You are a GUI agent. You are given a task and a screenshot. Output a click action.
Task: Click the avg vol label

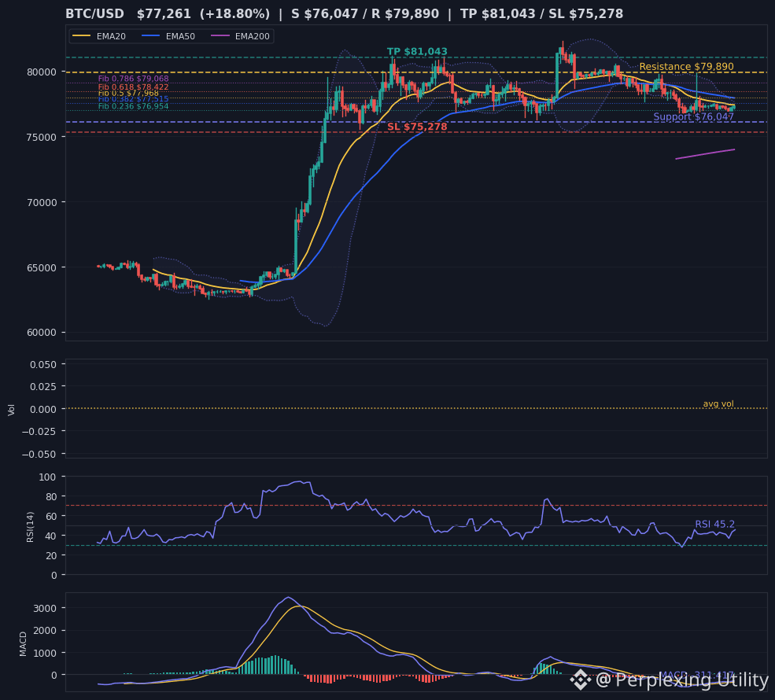[718, 403]
